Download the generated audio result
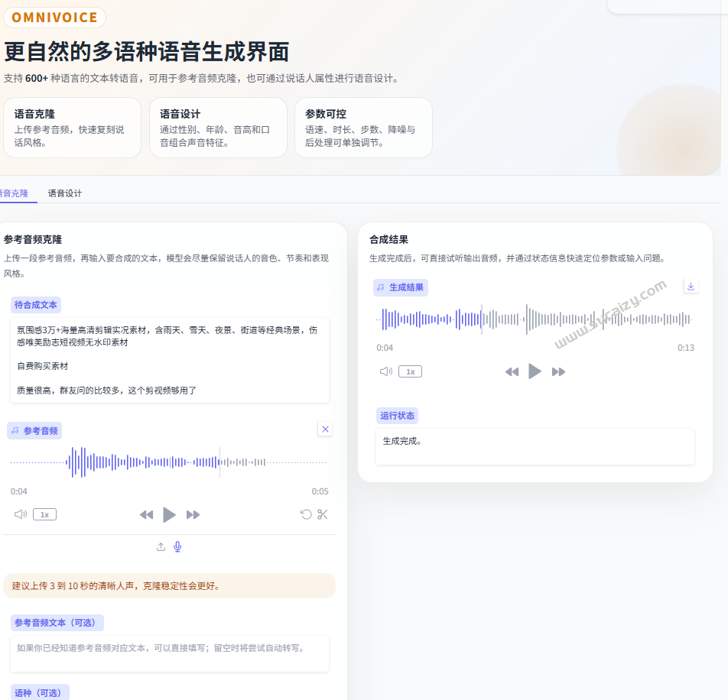This screenshot has height=700, width=728. point(691,287)
